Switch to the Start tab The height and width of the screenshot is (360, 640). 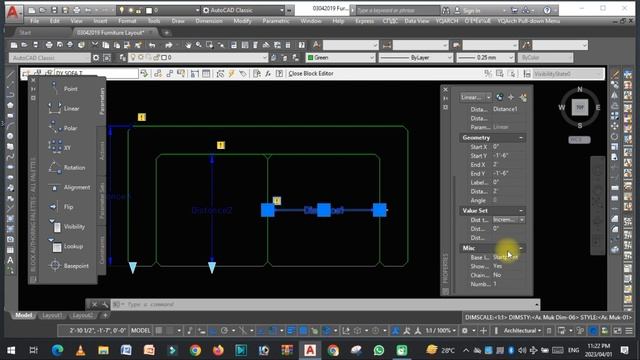pos(25,32)
